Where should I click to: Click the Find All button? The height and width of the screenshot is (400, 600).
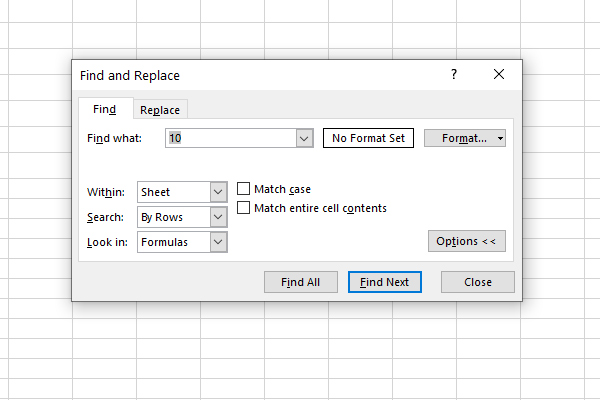pos(300,282)
